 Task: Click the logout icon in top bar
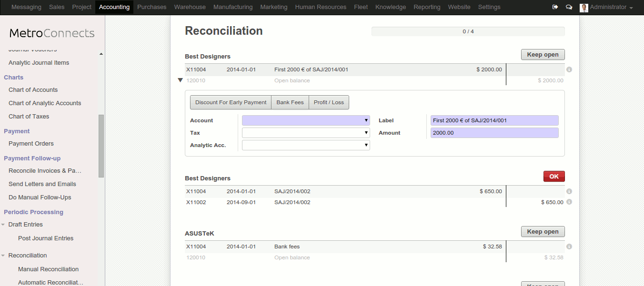tap(555, 7)
